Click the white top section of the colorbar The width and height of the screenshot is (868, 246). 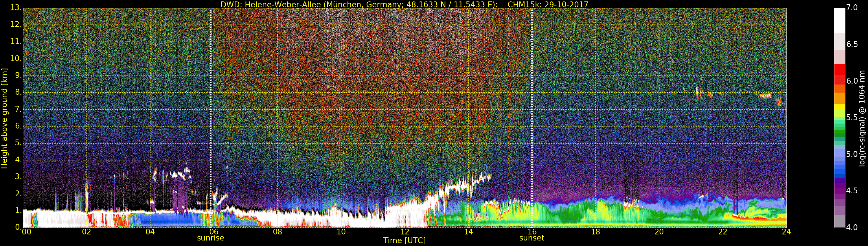[839, 20]
